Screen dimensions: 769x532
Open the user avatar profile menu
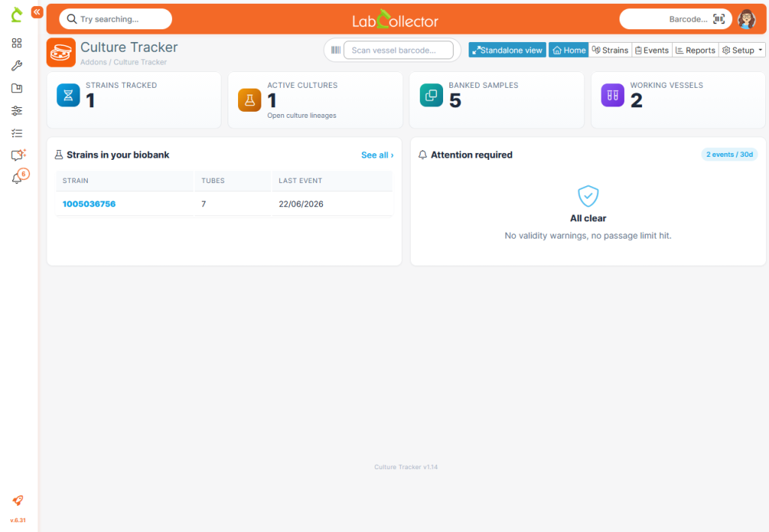[x=747, y=19]
